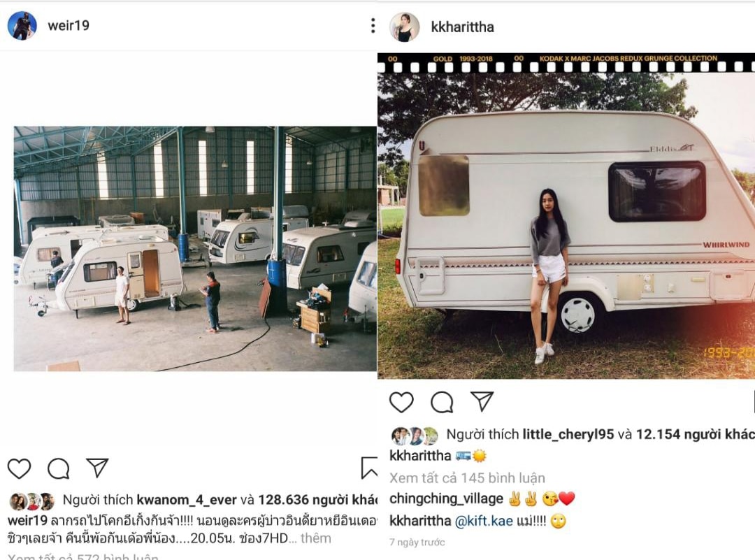Open the weir19 username in header
Screen dimensions: 755x560
(x=69, y=26)
